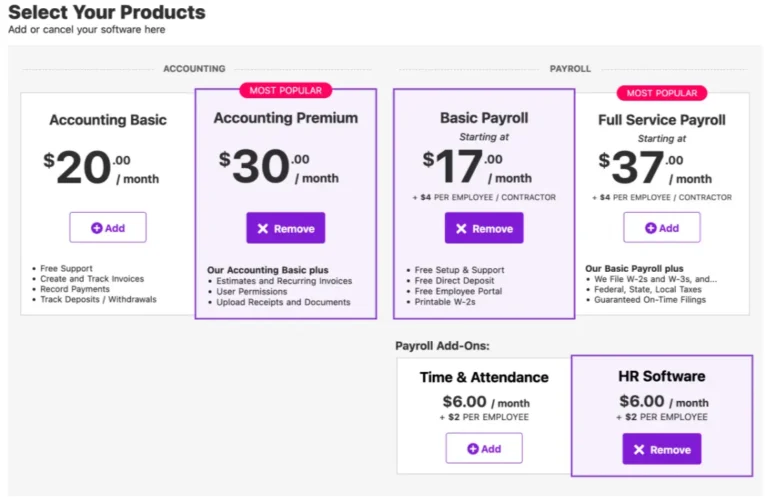Click the plus icon on Time & Attendance Add
The height and width of the screenshot is (497, 768).
coord(473,449)
